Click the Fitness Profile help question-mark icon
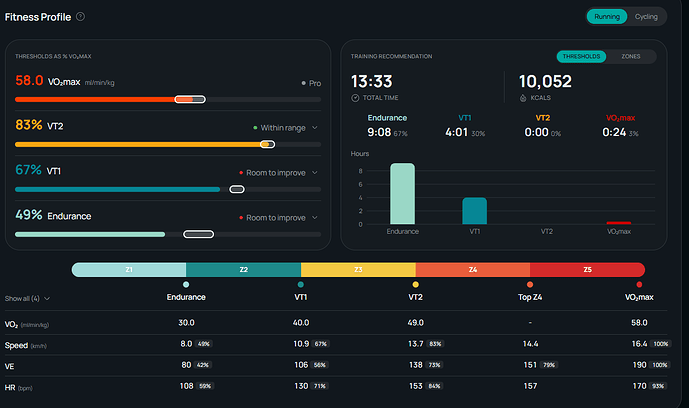 coord(80,17)
